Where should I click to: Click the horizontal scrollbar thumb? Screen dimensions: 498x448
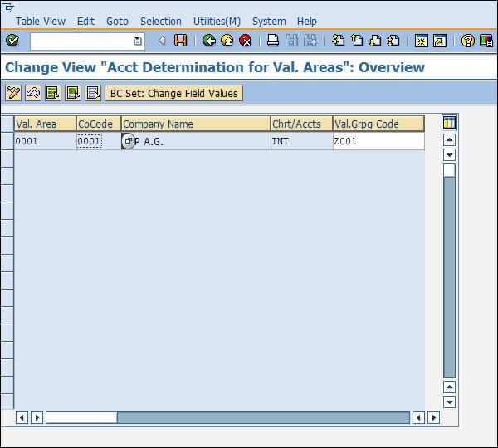pos(81,417)
